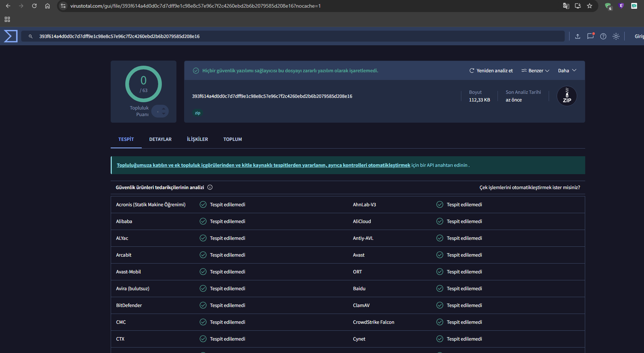Show info about security vendors analysis

210,187
